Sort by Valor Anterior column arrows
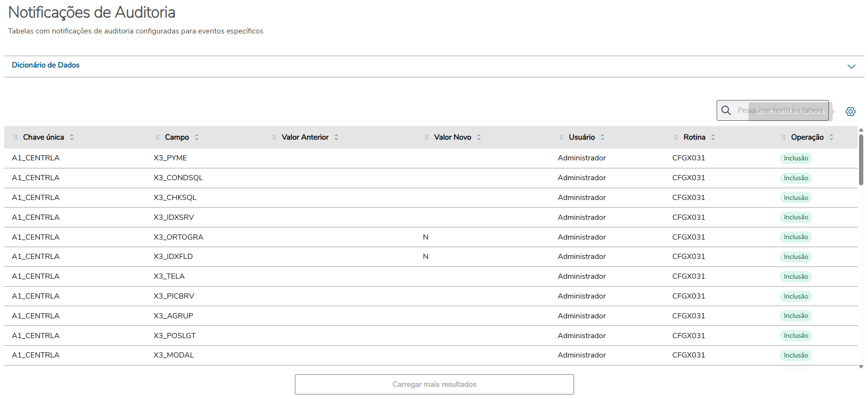 pos(336,137)
